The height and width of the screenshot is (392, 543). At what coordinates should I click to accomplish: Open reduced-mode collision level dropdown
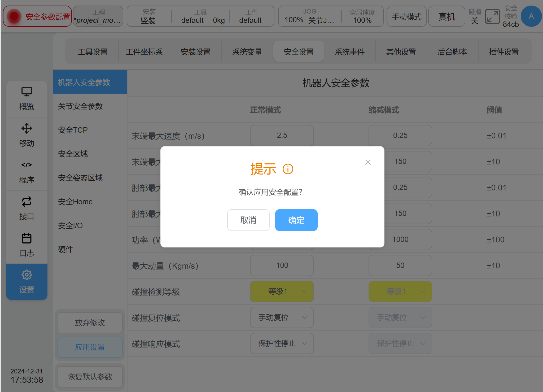click(400, 291)
